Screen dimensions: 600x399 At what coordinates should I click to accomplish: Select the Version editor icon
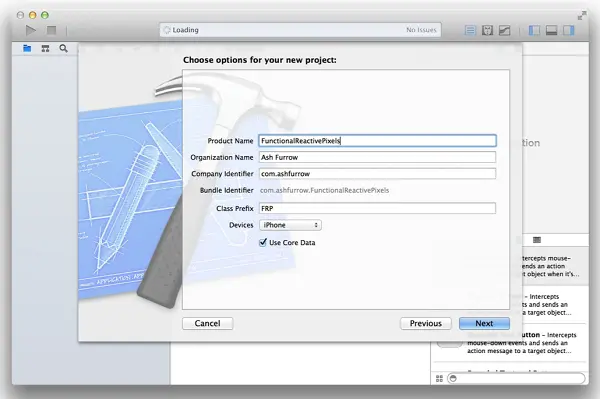(505, 30)
